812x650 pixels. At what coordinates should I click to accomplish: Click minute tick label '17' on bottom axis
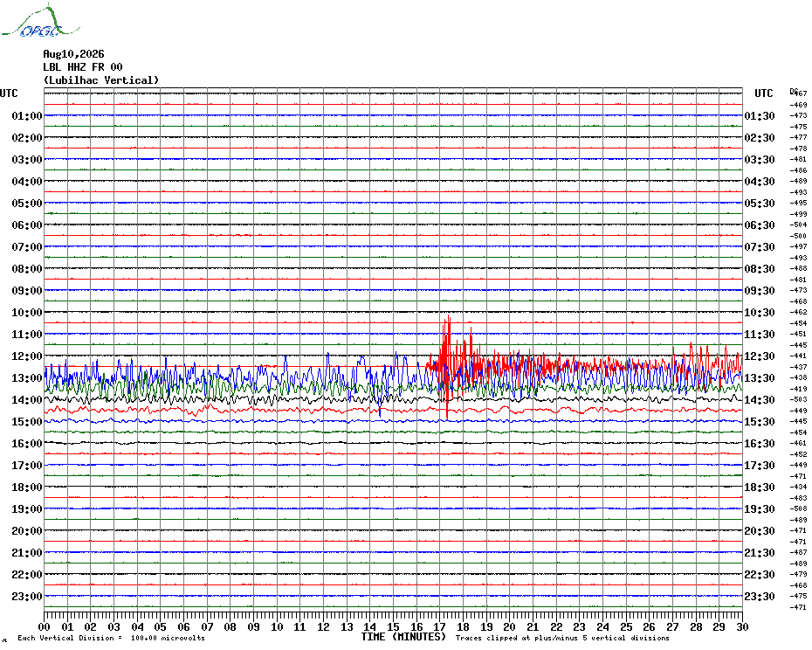[x=440, y=626]
